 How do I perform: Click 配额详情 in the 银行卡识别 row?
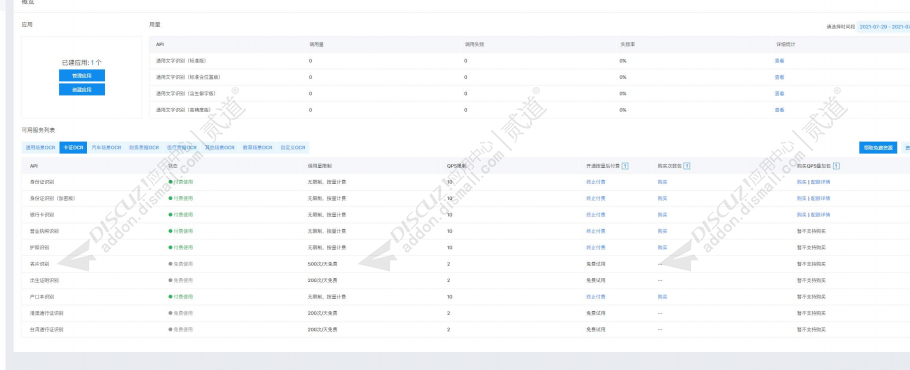[x=820, y=215]
